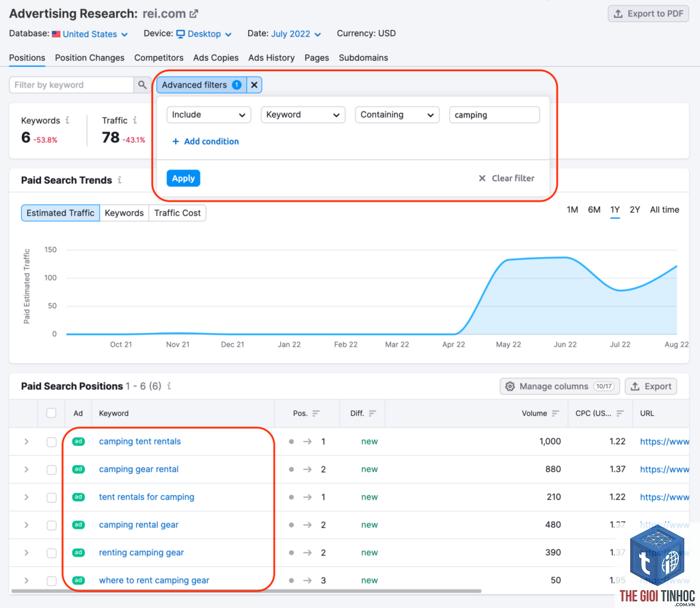Check the box for tent rentals for camping
The width and height of the screenshot is (700, 608).
point(51,497)
